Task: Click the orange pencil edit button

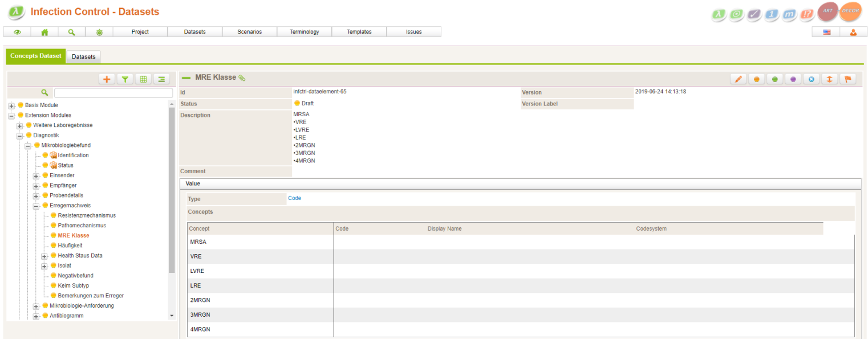Action: 739,79
